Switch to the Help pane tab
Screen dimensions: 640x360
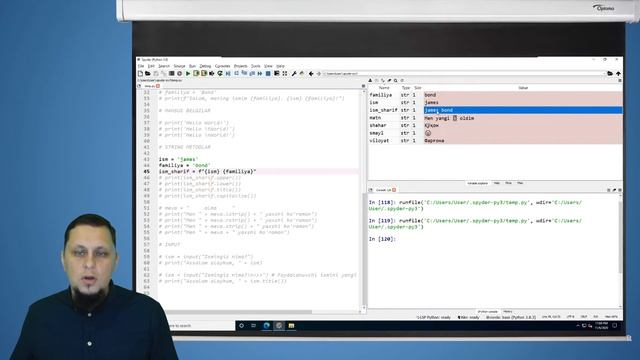pos(497,183)
